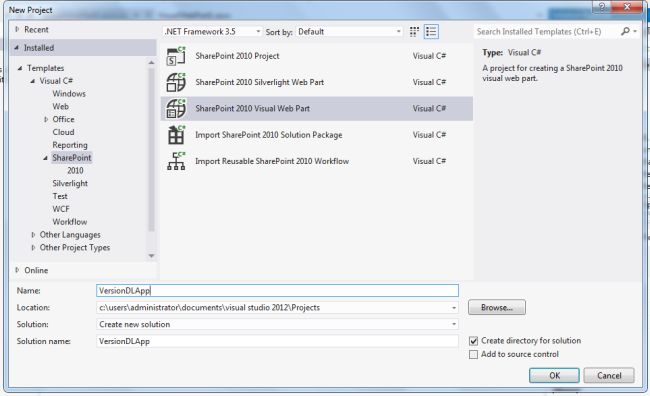This screenshot has height=396, width=650.
Task: Uncheck Create directory for solution
Action: coord(473,341)
